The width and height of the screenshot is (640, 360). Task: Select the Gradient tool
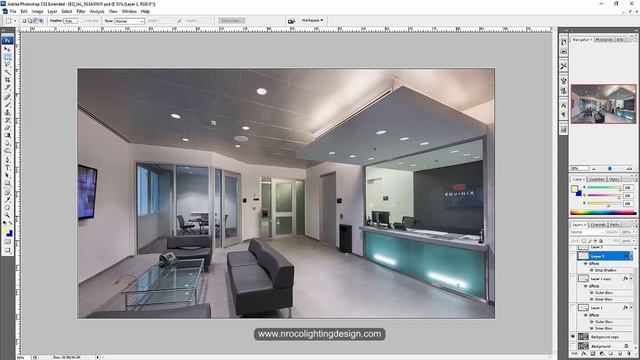[x=7, y=136]
